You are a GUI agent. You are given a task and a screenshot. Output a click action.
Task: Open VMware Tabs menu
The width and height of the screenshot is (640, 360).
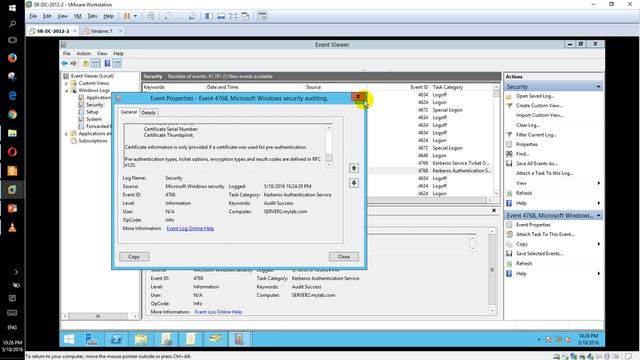[92, 16]
